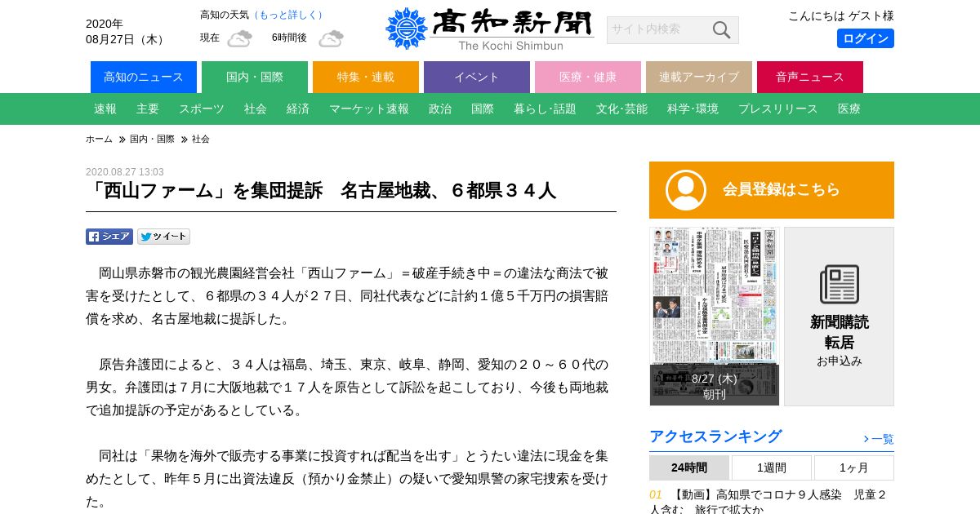Screen dimensions: 980x514
Task: Click the current weather cloud icon
Action: (x=239, y=38)
